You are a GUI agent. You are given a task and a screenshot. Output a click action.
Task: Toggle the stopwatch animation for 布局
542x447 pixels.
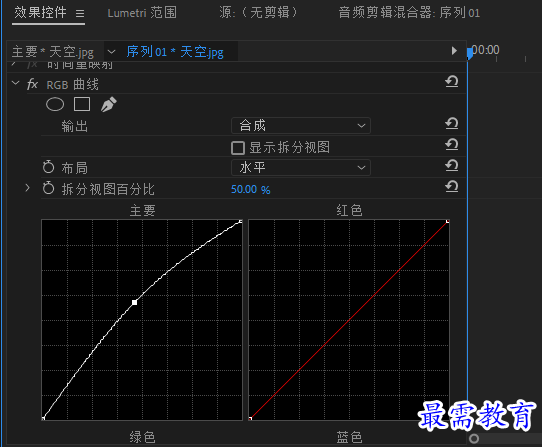(48, 167)
